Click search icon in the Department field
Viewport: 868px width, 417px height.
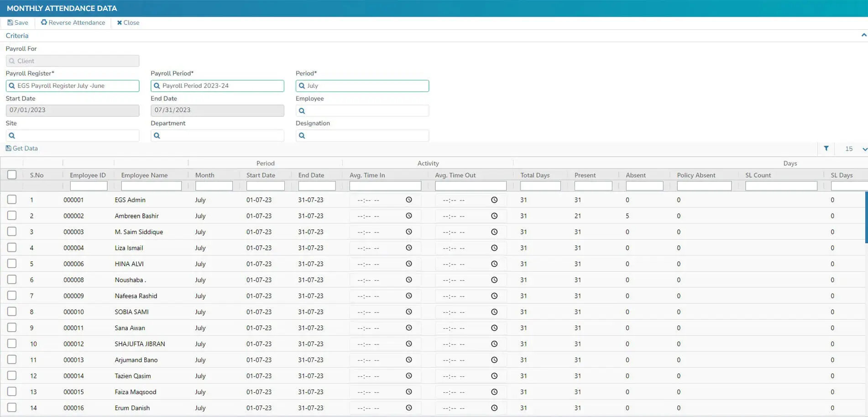157,136
